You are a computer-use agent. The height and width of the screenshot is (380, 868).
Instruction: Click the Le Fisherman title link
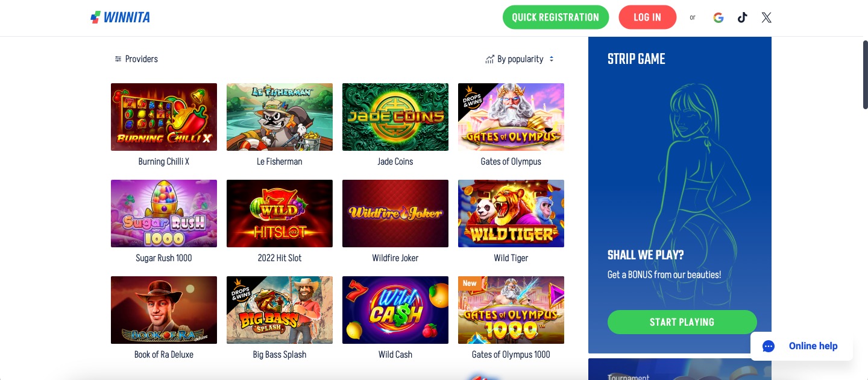coord(280,162)
